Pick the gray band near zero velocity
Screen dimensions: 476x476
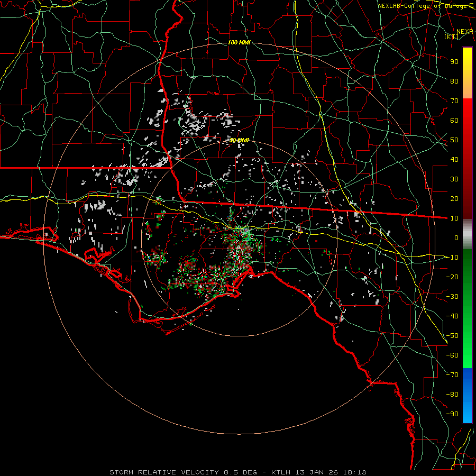467,234
